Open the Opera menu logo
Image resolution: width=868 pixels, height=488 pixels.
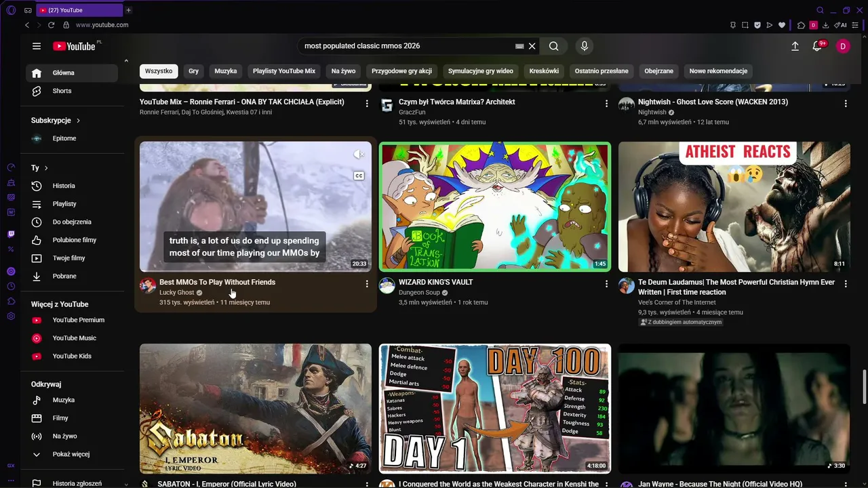[x=11, y=10]
